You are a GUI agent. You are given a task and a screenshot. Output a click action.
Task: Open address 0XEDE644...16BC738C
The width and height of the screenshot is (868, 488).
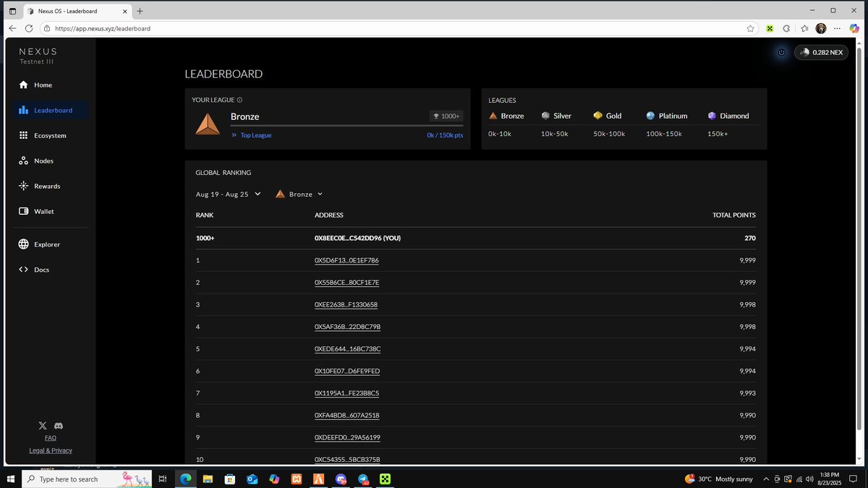(x=347, y=348)
